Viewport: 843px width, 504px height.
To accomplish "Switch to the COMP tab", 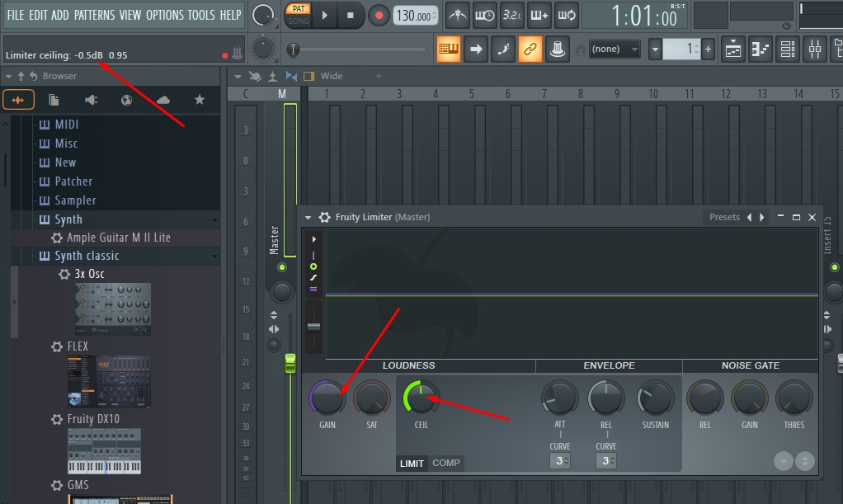I will [445, 463].
